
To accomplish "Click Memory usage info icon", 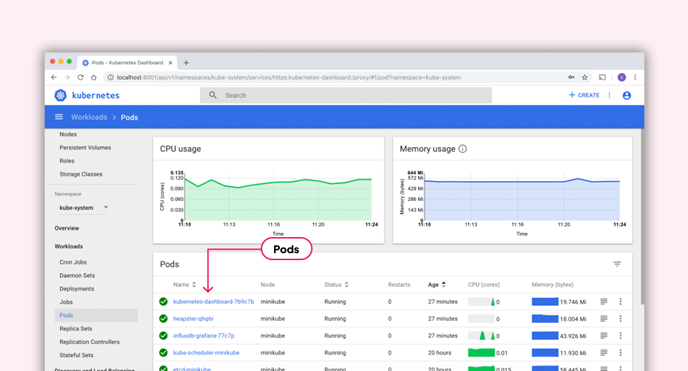I will click(x=462, y=149).
